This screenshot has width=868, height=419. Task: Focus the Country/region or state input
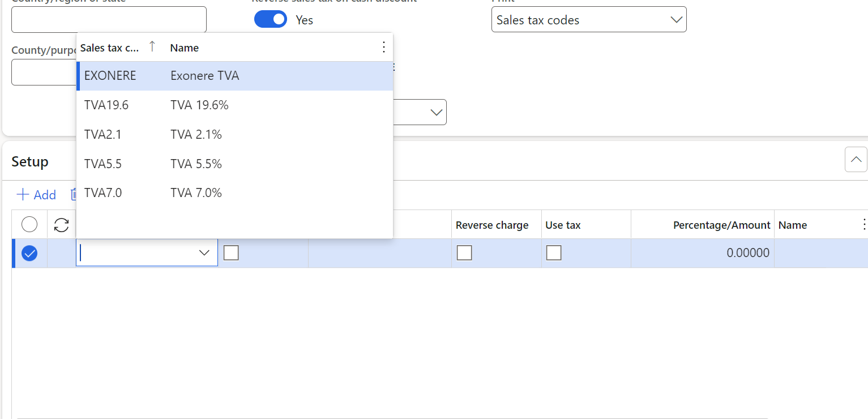coord(109,20)
